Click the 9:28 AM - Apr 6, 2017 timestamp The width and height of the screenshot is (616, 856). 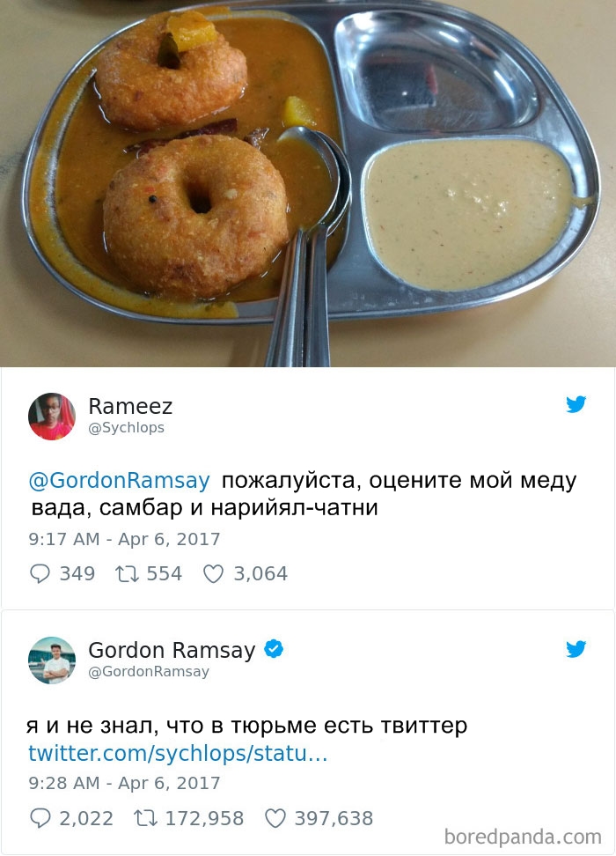(124, 783)
